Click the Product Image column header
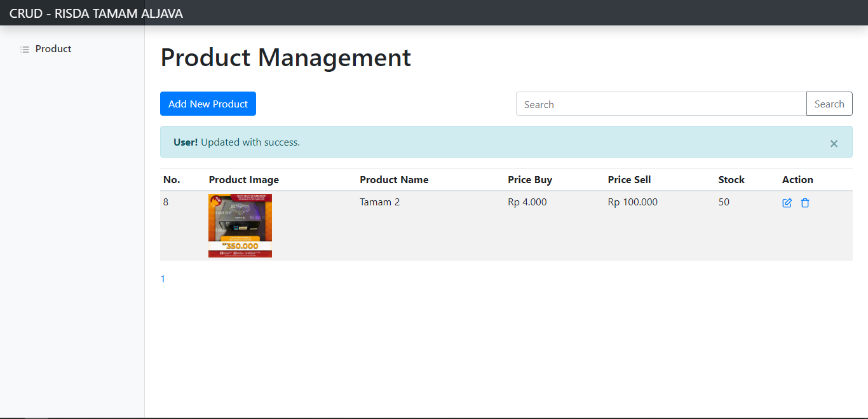This screenshot has width=868, height=419. 244,180
